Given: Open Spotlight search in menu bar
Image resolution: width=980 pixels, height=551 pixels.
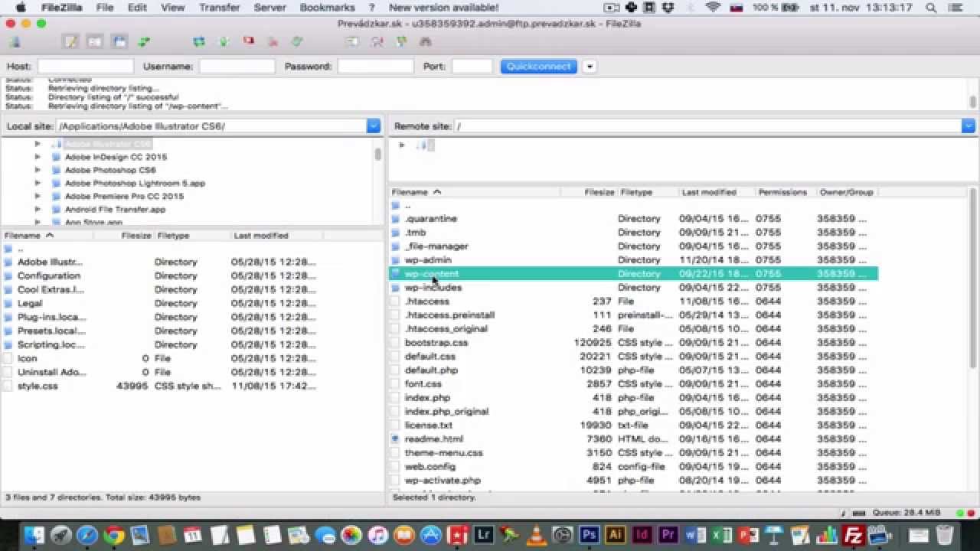Looking at the screenshot, I should (x=932, y=8).
